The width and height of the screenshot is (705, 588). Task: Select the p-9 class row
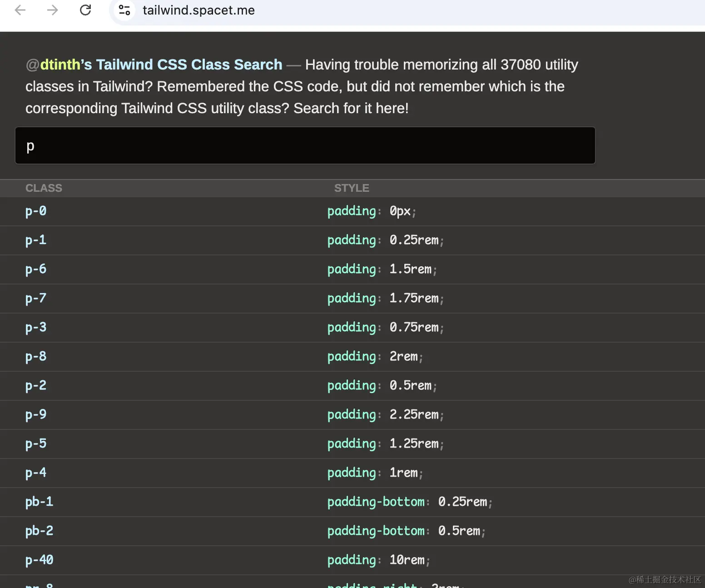tap(352, 415)
